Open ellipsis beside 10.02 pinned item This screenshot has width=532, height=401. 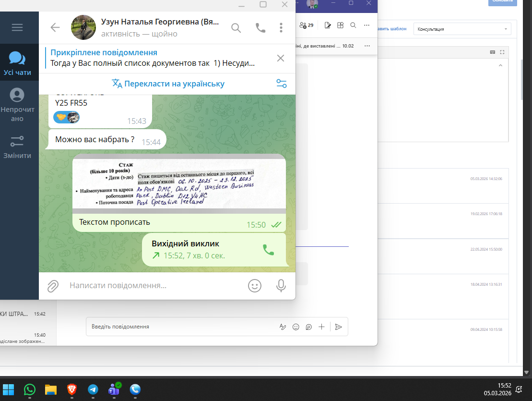(367, 46)
